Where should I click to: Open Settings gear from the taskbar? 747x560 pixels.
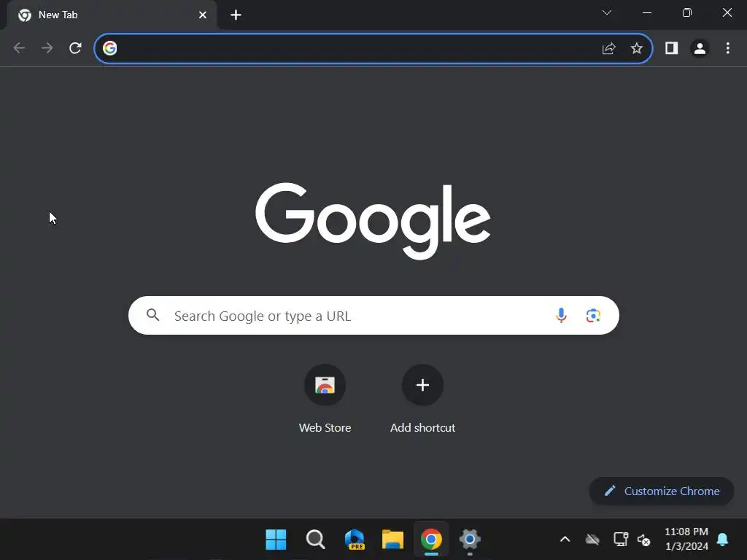(x=470, y=540)
